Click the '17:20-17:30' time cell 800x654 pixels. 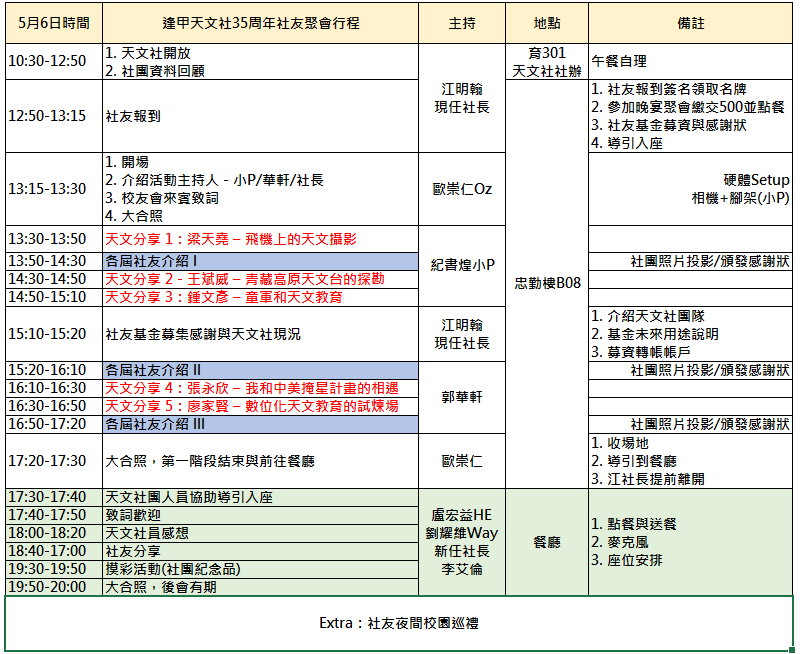(x=54, y=461)
